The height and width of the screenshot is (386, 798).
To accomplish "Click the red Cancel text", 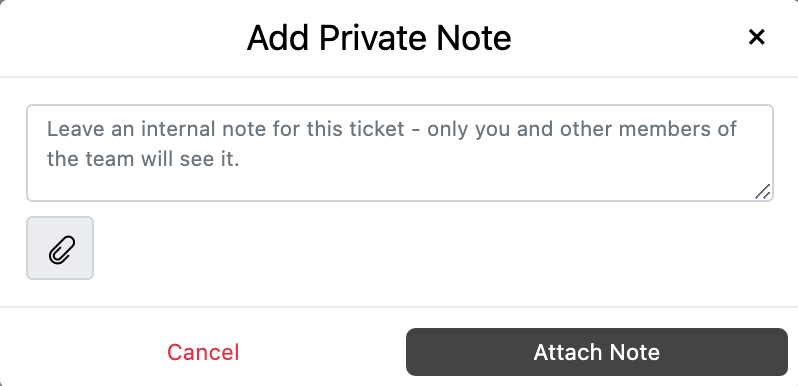I will click(203, 352).
